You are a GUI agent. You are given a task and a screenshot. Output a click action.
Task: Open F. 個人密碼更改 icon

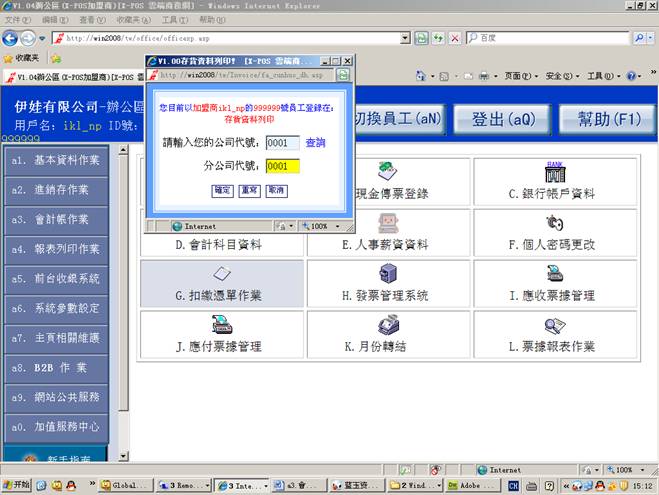553,223
